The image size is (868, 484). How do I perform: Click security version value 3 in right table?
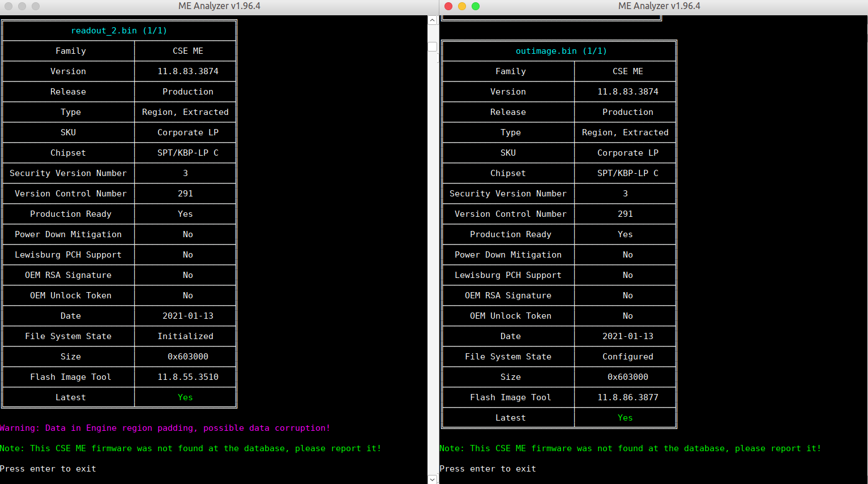pos(625,194)
